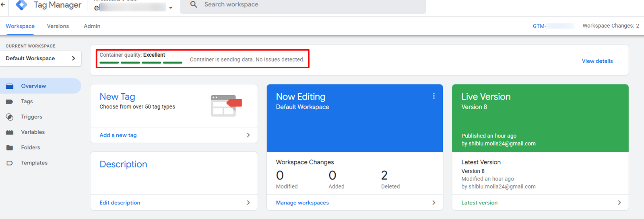Click the View details link

(x=597, y=61)
